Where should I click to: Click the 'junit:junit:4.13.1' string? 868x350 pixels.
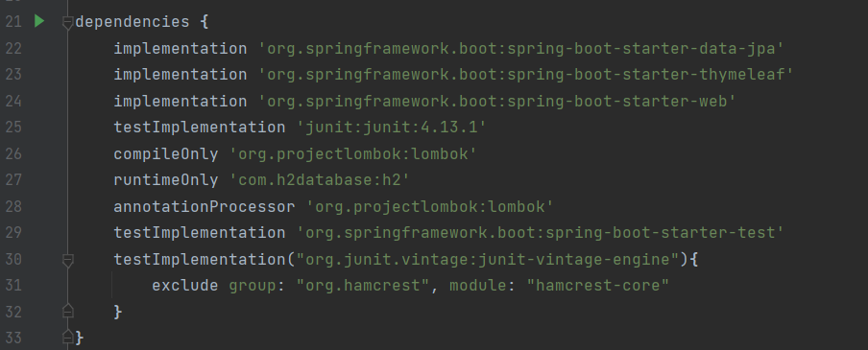click(392, 128)
